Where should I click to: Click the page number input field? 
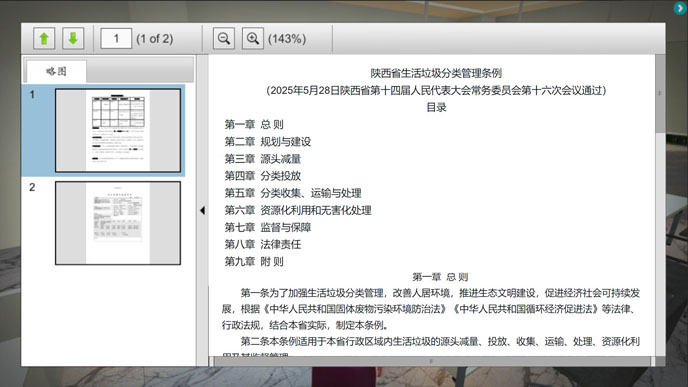(116, 39)
